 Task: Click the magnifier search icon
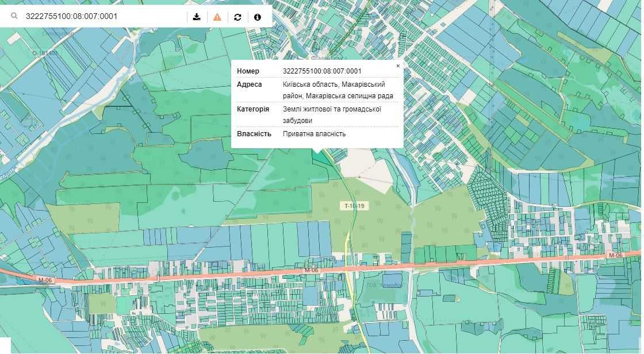pyautogui.click(x=14, y=17)
